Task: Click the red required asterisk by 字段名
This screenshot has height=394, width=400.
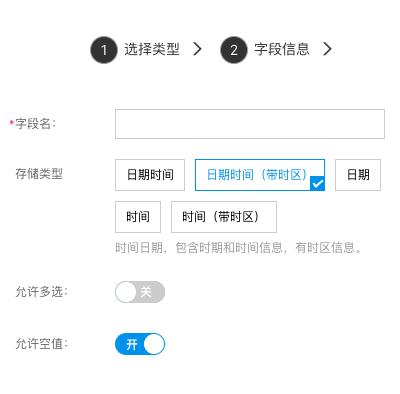Action: (x=12, y=123)
